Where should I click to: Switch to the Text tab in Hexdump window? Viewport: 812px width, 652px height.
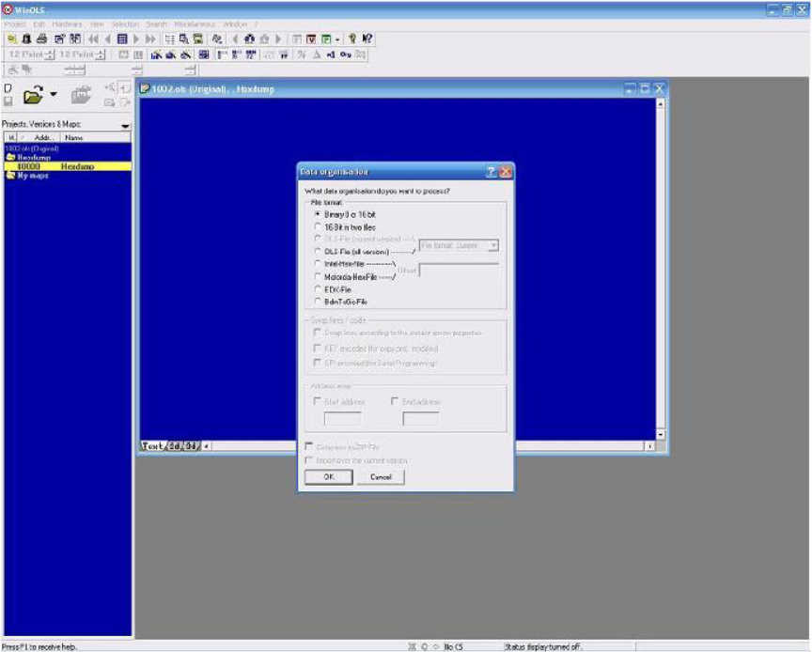click(152, 446)
